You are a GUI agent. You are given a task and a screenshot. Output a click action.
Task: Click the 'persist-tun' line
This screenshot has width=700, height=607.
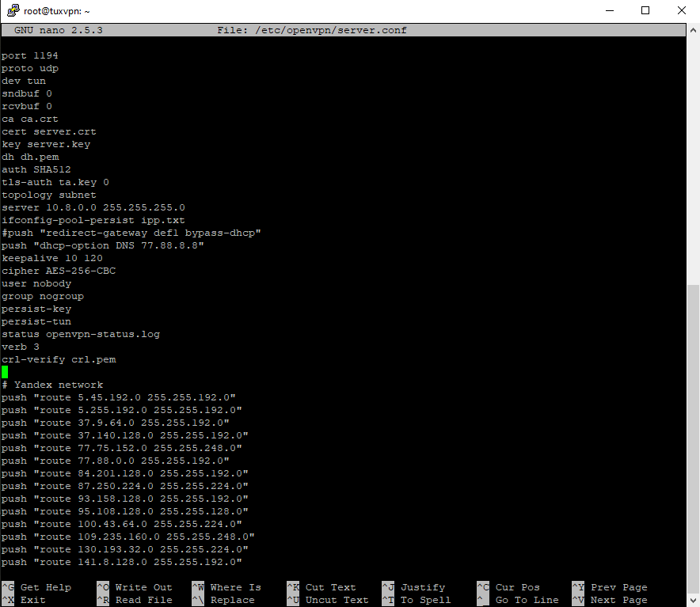(36, 321)
